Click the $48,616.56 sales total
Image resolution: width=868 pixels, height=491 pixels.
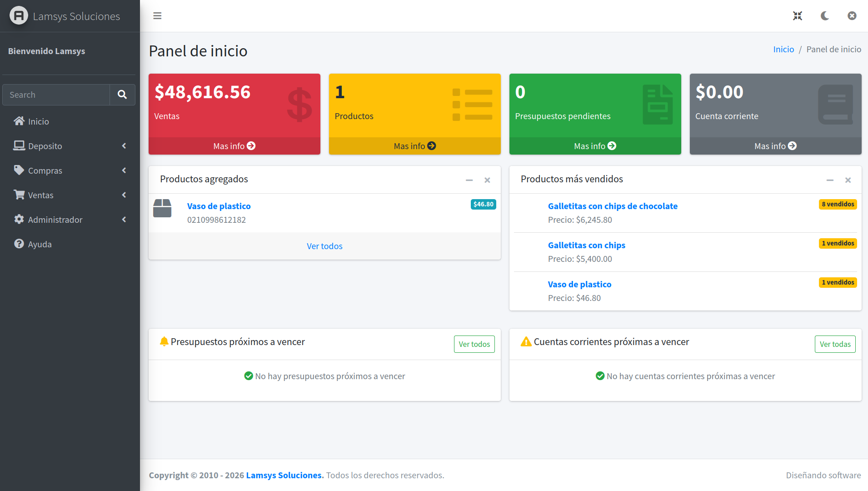click(202, 92)
